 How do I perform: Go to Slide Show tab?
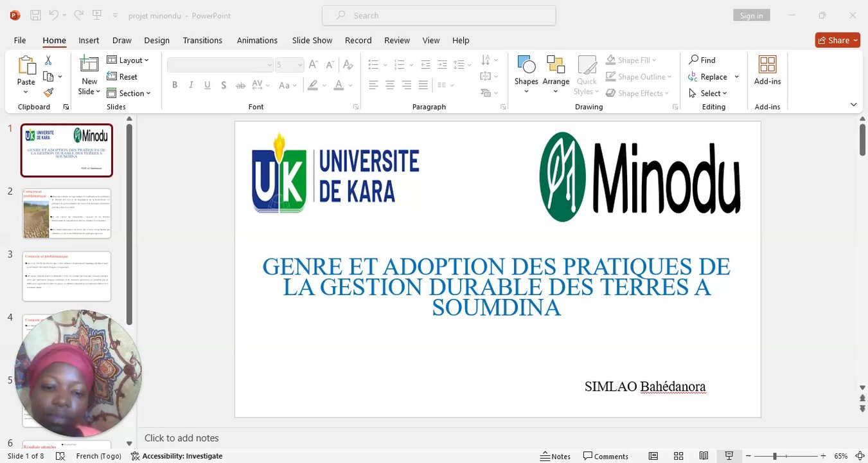coord(312,40)
